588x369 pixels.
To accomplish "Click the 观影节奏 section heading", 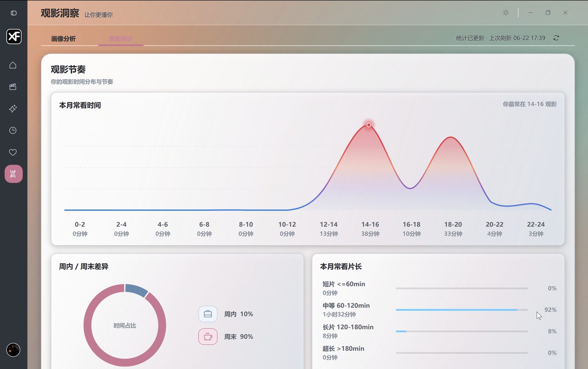I will point(68,69).
